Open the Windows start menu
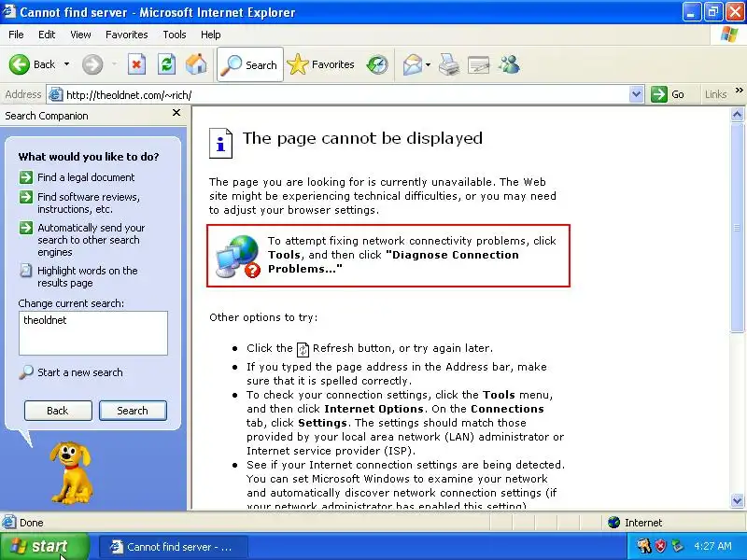Screen dimensions: 747x560 44,546
